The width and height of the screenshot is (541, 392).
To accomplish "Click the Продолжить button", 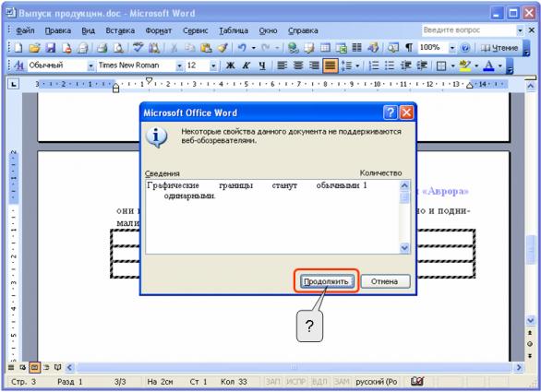I will (x=327, y=281).
